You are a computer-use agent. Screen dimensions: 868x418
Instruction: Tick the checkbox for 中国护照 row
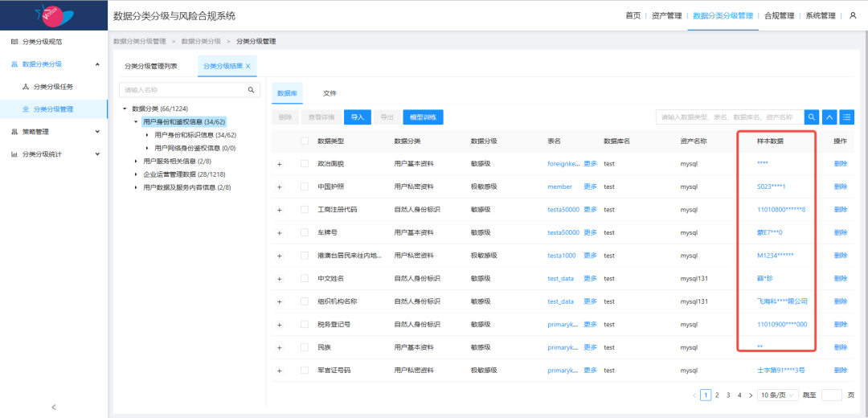pyautogui.click(x=304, y=186)
